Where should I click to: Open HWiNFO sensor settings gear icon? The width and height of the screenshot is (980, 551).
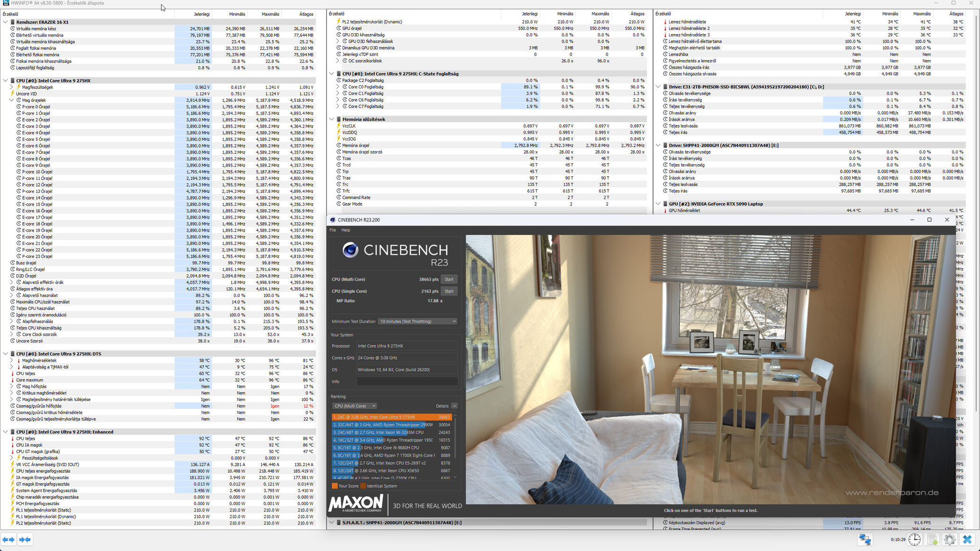(x=949, y=539)
